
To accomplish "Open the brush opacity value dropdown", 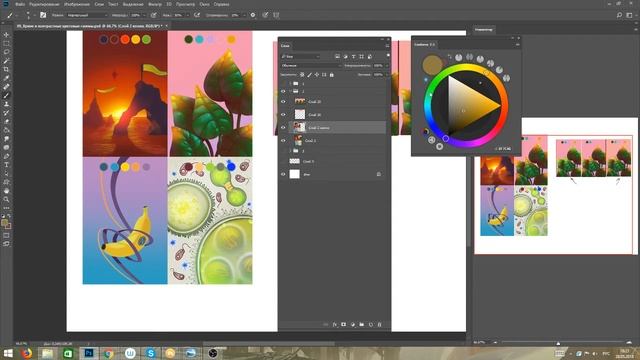I will pyautogui.click(x=144, y=15).
